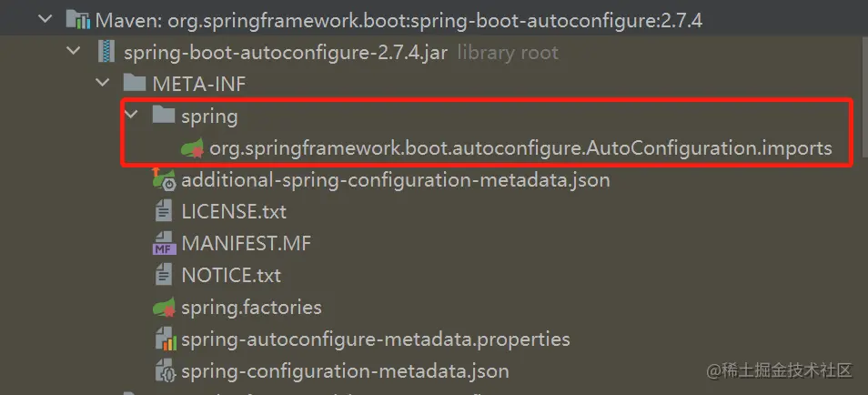Click the Maven library bar-chart icon

coord(79,20)
